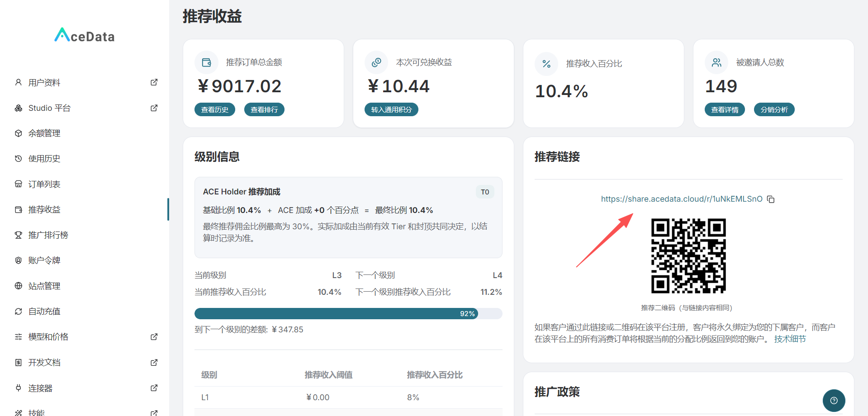868x416 pixels.
Task: Click the 92% level progress bar
Action: pos(348,314)
